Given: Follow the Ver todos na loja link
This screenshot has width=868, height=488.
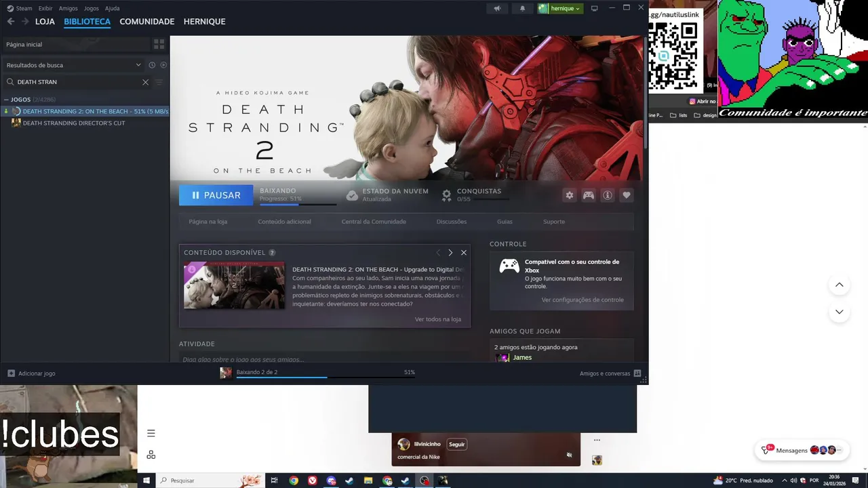Looking at the screenshot, I should click(x=438, y=319).
